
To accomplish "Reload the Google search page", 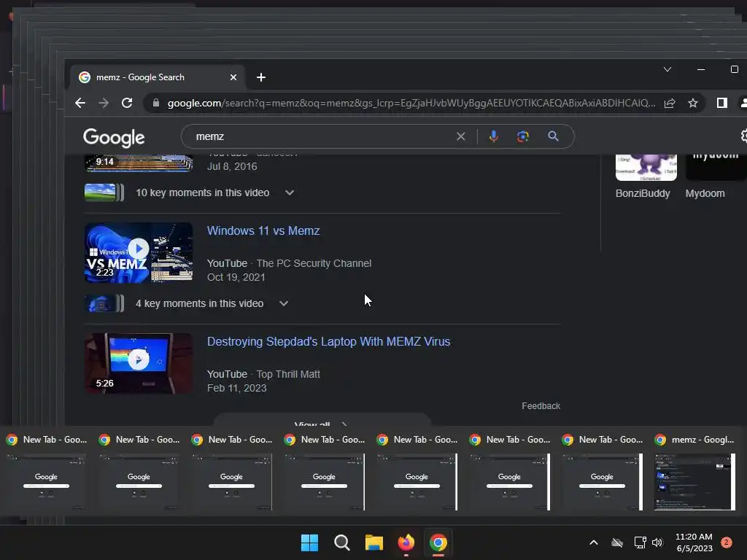I will (x=127, y=103).
